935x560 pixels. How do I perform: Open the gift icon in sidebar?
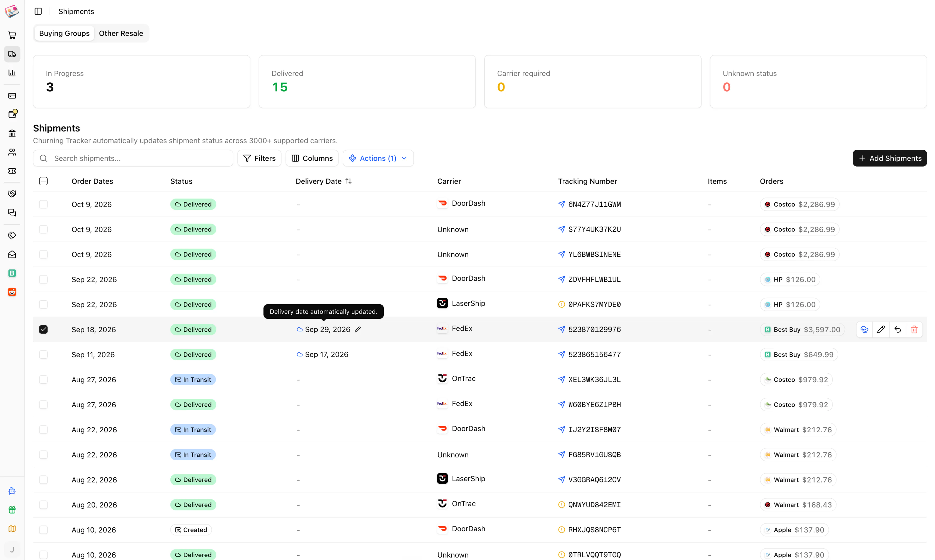point(12,510)
